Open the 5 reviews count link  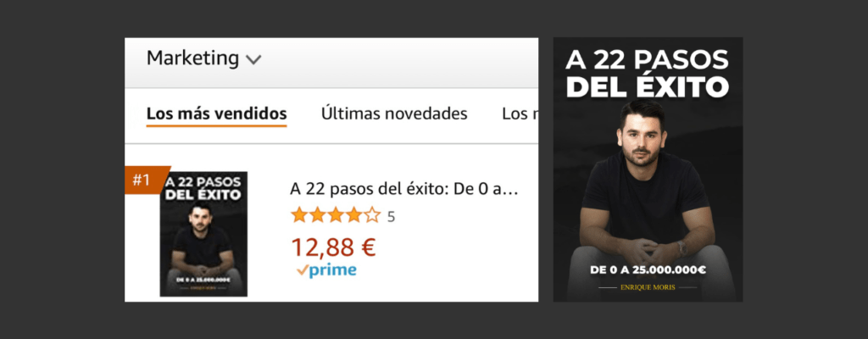click(x=391, y=217)
